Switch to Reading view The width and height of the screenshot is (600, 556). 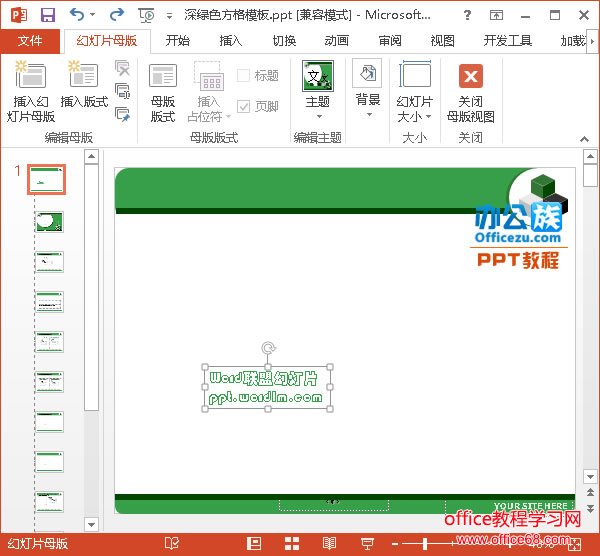329,543
